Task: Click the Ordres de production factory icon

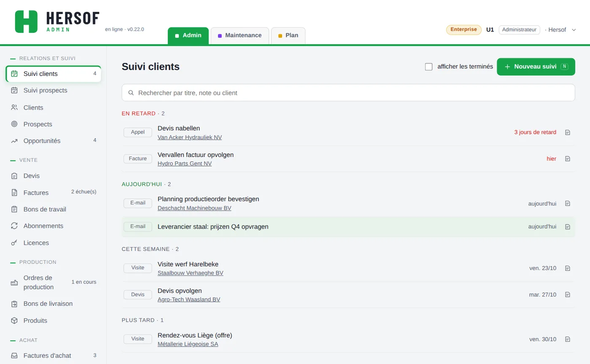Action: click(14, 283)
